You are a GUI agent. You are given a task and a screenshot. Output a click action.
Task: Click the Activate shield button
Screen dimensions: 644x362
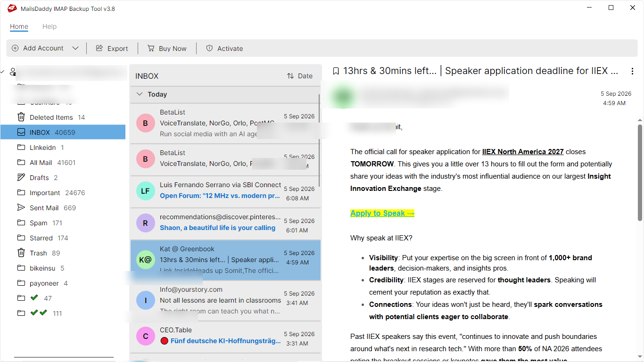(224, 48)
